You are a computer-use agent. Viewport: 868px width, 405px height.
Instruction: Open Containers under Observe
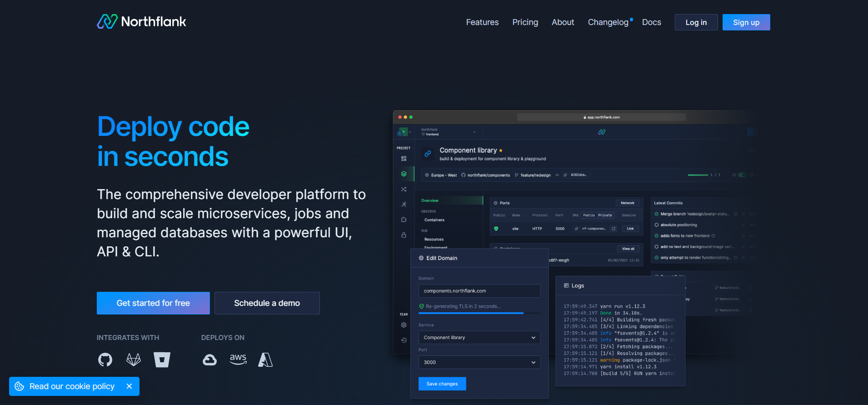[x=434, y=220]
